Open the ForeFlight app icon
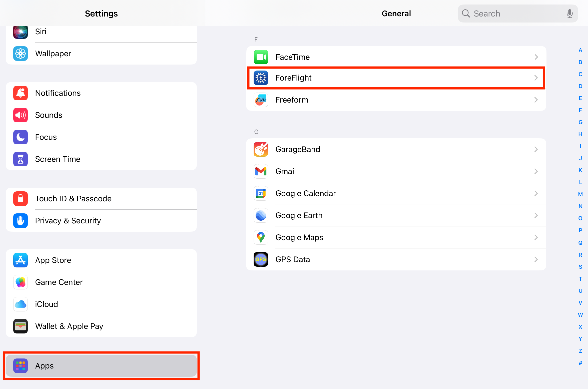The height and width of the screenshot is (389, 588). click(x=261, y=78)
